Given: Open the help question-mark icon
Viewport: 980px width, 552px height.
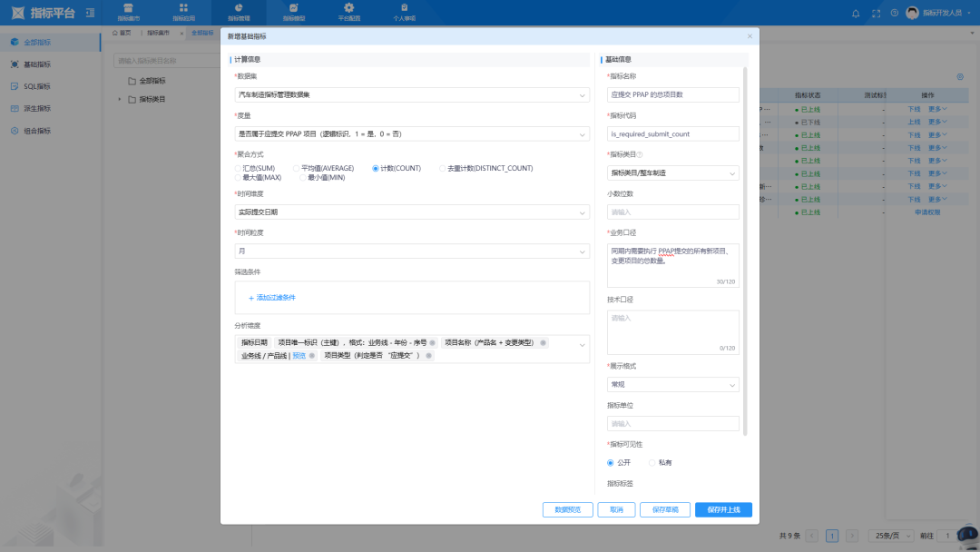Looking at the screenshot, I should 895,13.
